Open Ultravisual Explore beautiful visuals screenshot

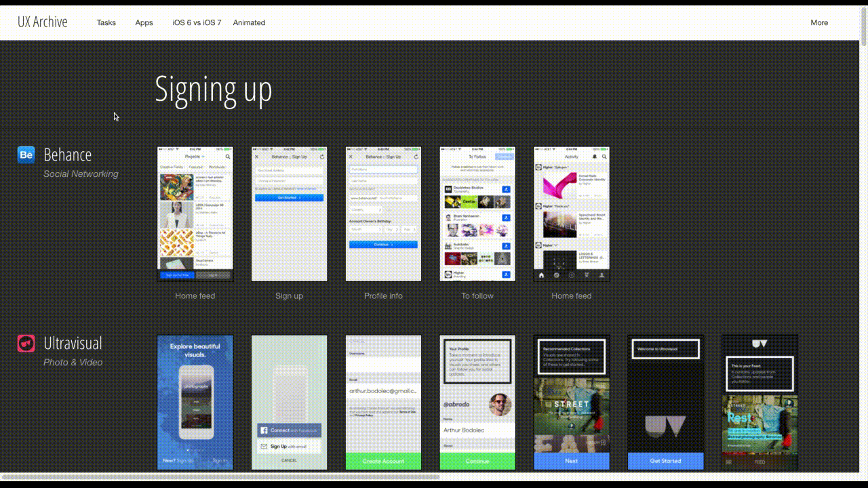click(x=195, y=402)
